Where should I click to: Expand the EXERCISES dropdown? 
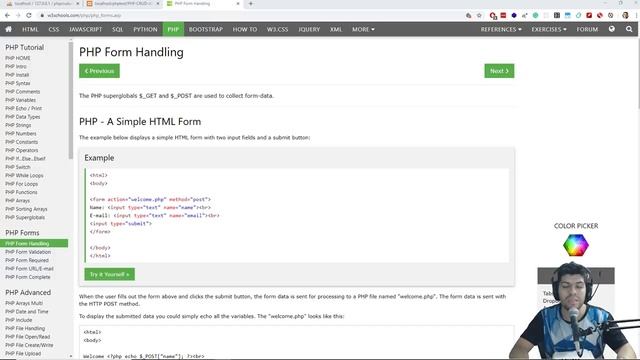(549, 29)
